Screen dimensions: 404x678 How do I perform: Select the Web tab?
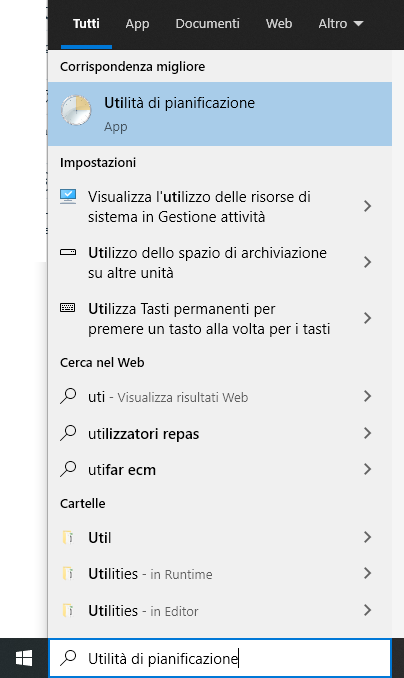pos(279,23)
